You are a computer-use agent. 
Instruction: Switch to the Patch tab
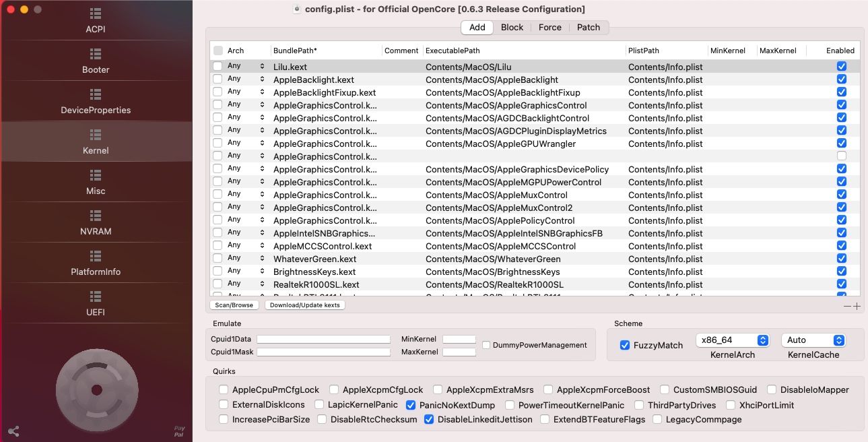point(589,28)
